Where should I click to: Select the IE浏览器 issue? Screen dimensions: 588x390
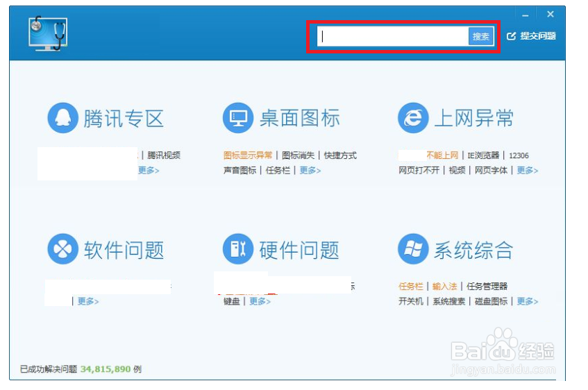point(483,155)
